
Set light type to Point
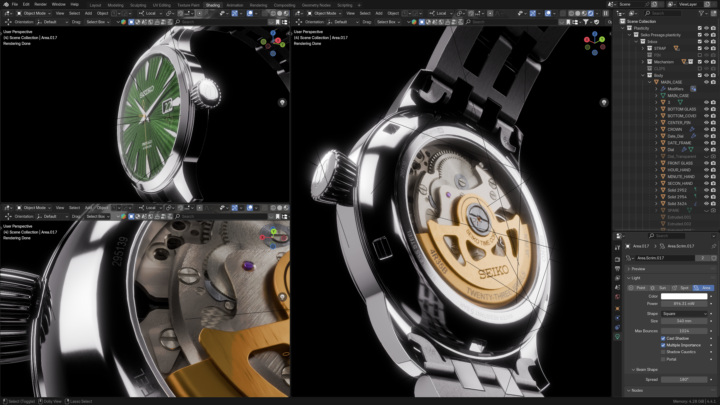point(638,288)
